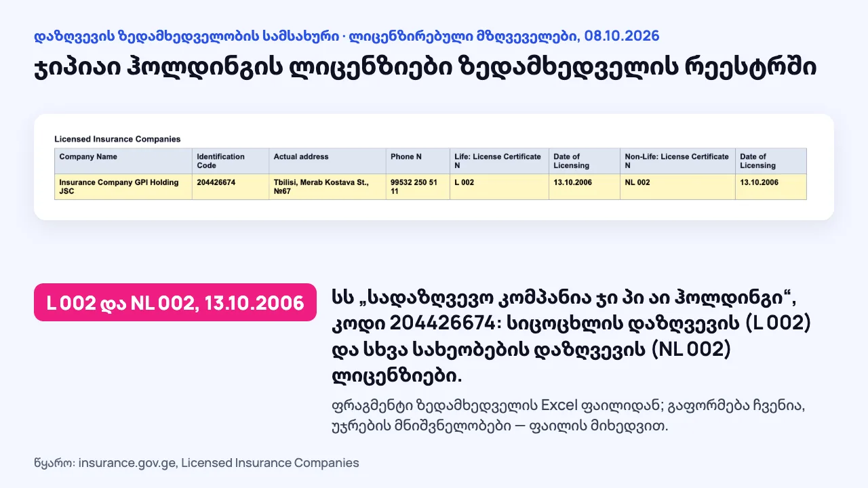
Task: Select the 'L 002' license cell
Action: 499,187
